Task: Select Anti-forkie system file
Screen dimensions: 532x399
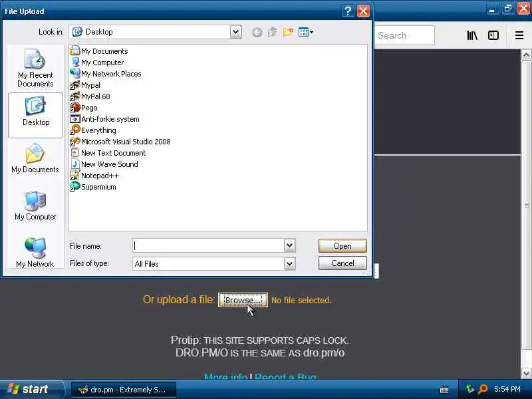Action: pyautogui.click(x=104, y=119)
